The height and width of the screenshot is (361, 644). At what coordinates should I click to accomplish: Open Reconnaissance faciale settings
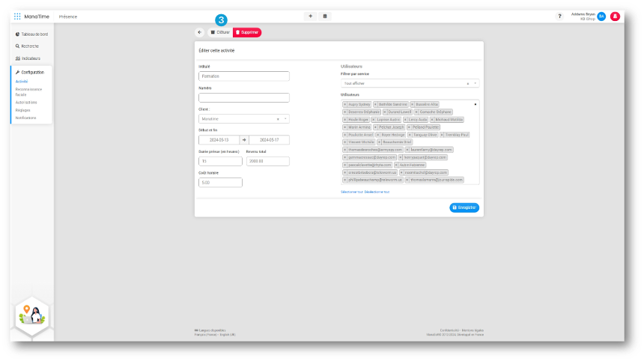[28, 91]
